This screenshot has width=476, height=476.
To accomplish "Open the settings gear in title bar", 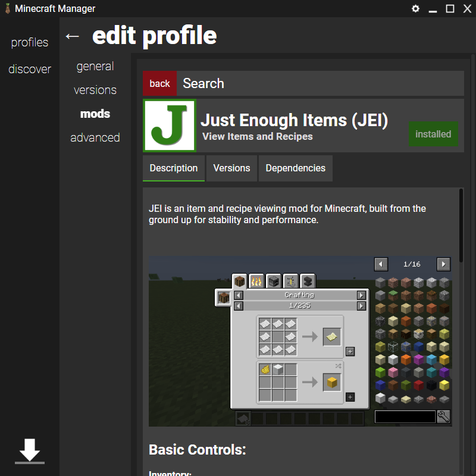I will (x=415, y=8).
